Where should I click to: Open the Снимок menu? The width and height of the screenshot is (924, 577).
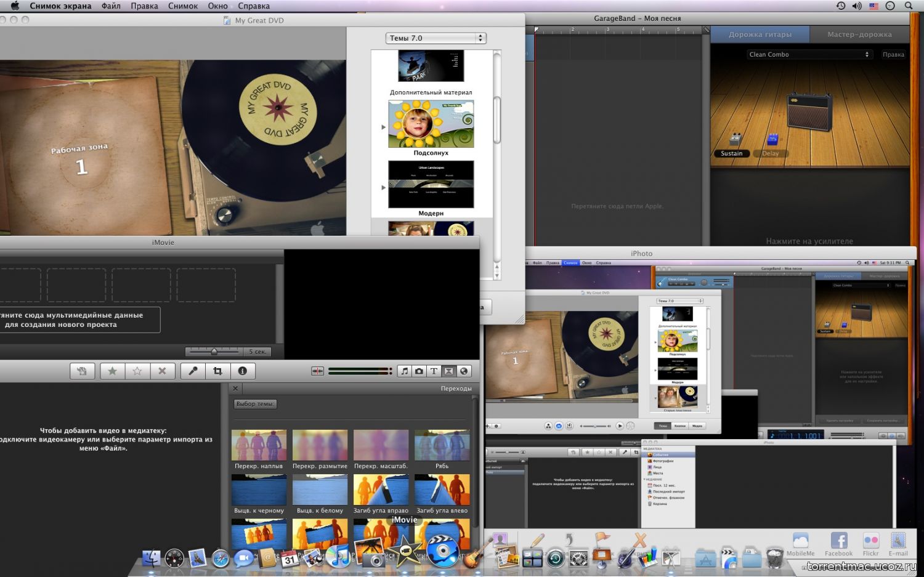click(x=183, y=6)
